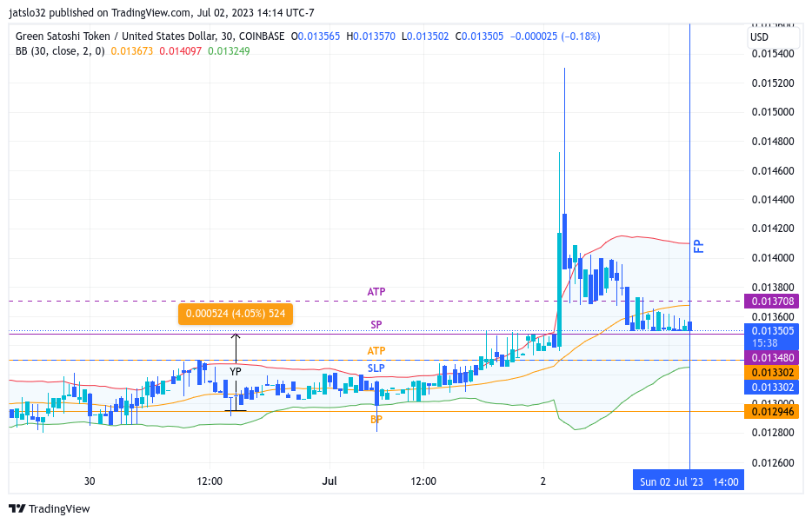Click the green BB value 0.013249
Viewport: 812px width, 524px height.
tap(229, 50)
